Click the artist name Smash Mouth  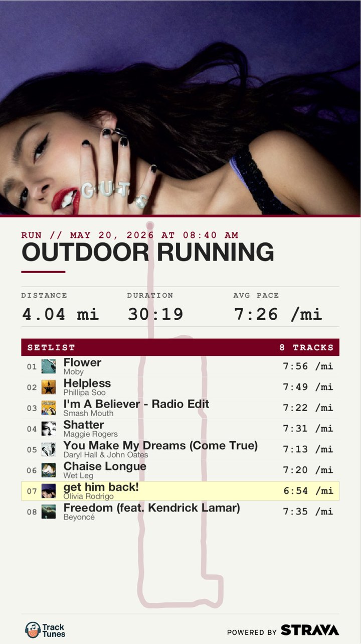pyautogui.click(x=88, y=413)
